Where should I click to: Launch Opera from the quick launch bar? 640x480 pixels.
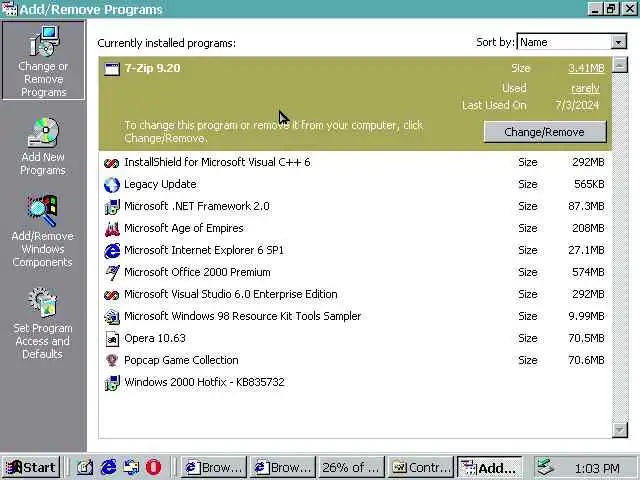pyautogui.click(x=153, y=467)
